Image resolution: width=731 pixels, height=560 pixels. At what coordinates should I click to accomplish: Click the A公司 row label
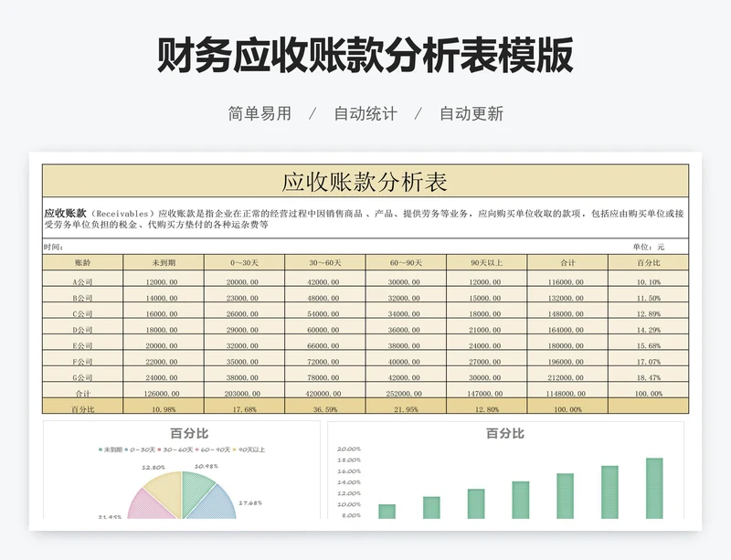pyautogui.click(x=82, y=282)
